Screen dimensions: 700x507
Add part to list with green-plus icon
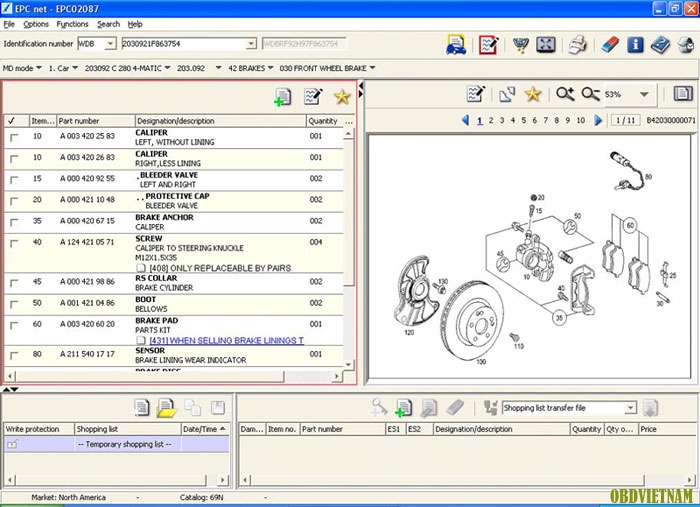[x=283, y=97]
